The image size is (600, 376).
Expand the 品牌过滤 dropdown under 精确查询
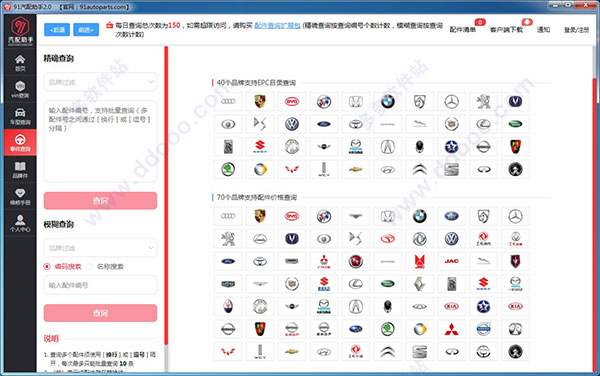tap(100, 82)
